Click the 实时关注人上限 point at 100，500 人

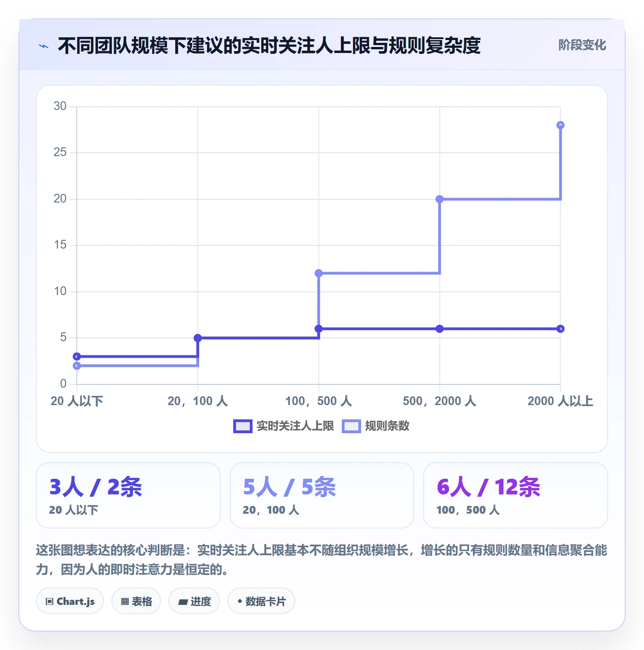click(318, 329)
